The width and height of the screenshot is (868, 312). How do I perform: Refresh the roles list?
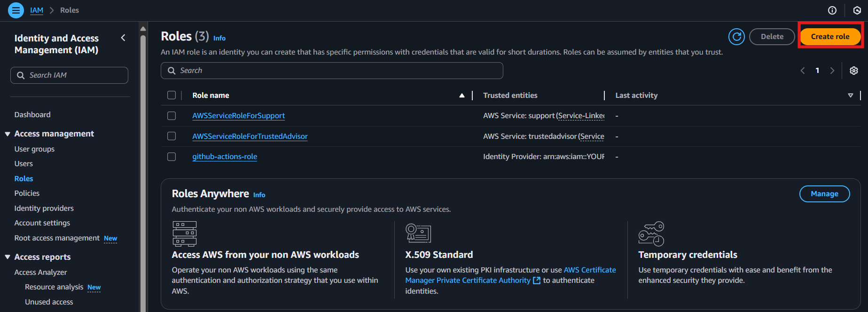(736, 37)
